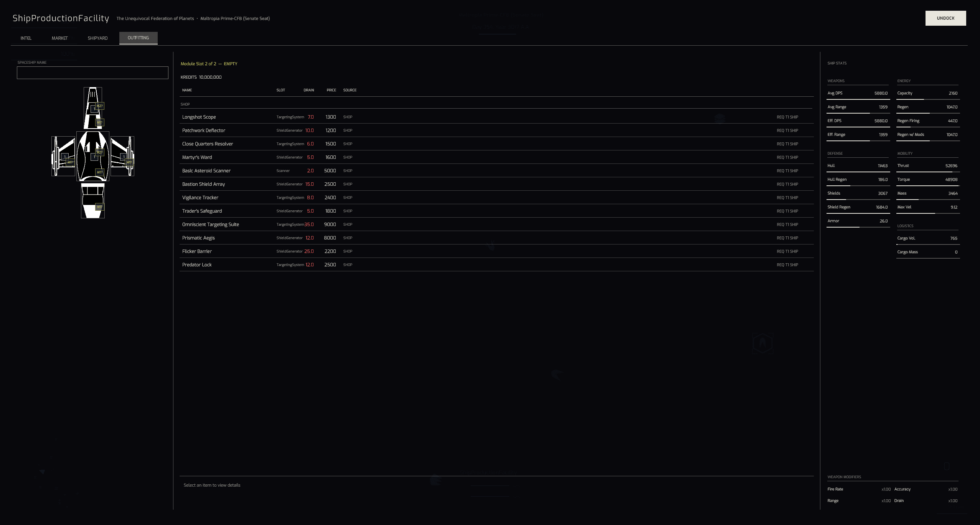This screenshot has height=525, width=980.
Task: Select the M1? slot on left wing
Action: click(70, 162)
